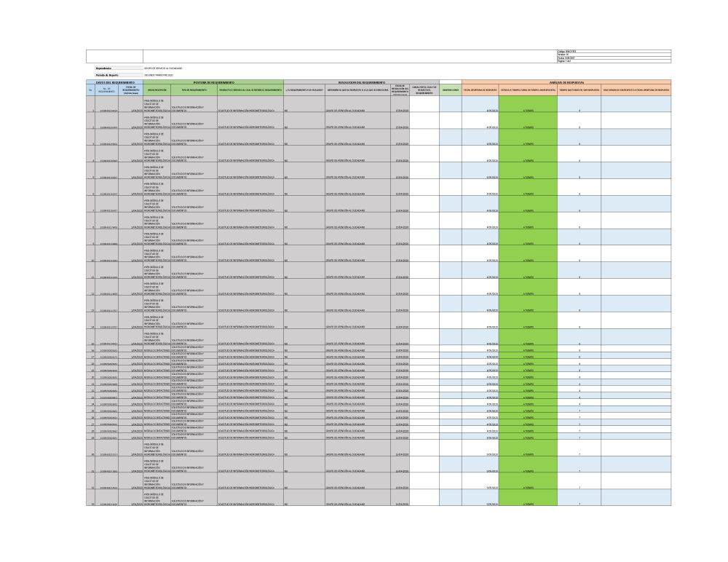This screenshot has height=562, width=728.
Task: Select the 'ANÁLISIS DE RESPUESTAS' orange header
Action: coord(566,83)
